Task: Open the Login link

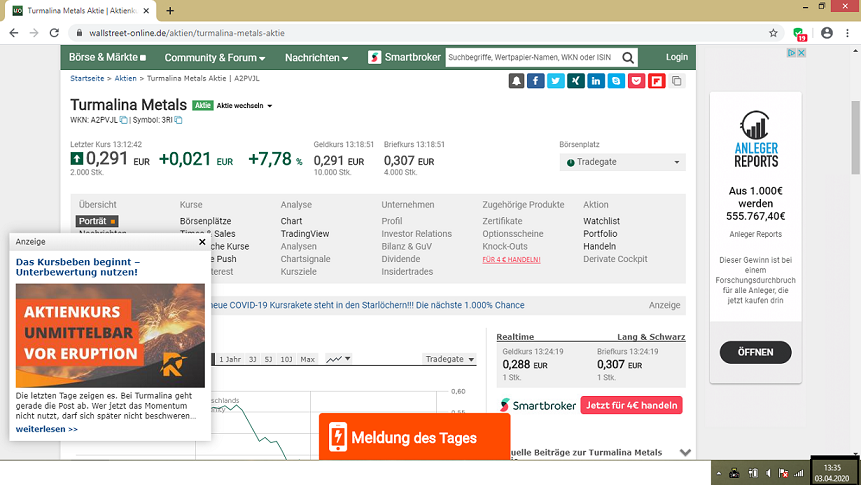Action: click(x=676, y=57)
